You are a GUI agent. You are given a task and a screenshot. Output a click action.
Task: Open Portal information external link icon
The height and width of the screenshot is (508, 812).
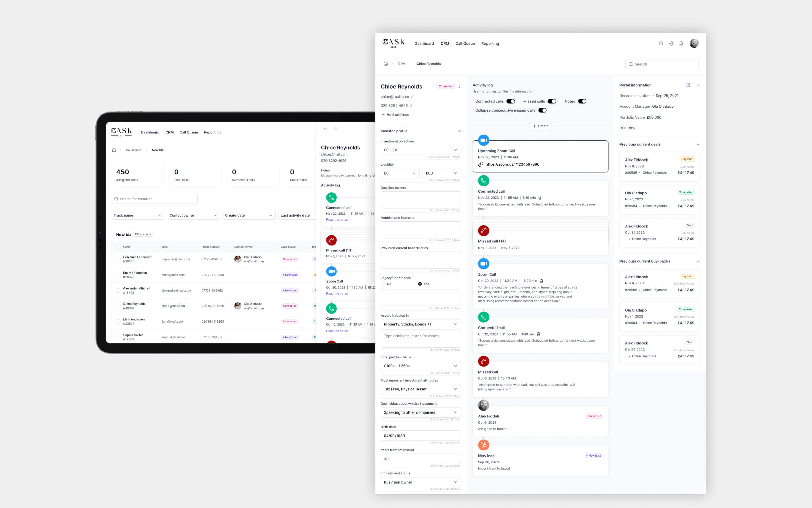coord(687,85)
